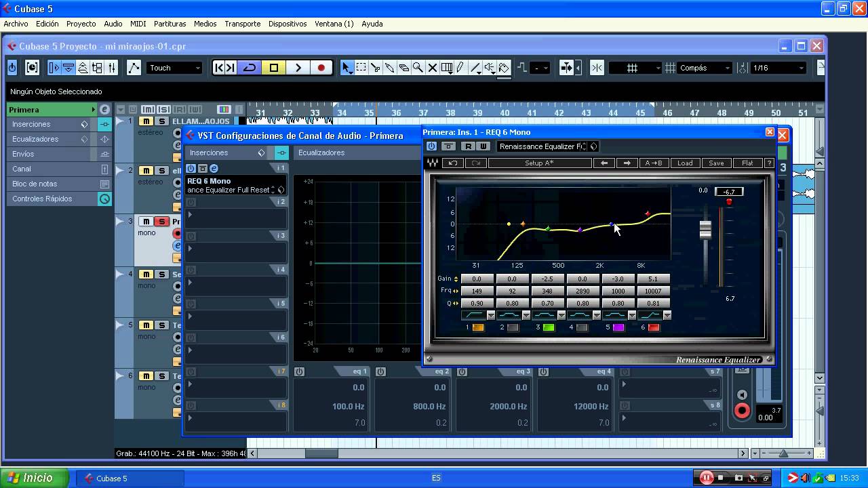
Task: Select the Time Warp tool
Action: (447, 67)
